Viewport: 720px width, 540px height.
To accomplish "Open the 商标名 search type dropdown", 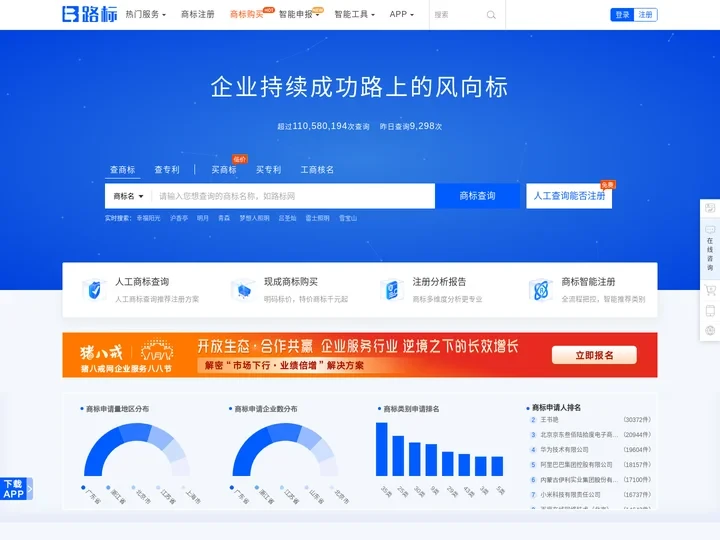I will point(129,196).
